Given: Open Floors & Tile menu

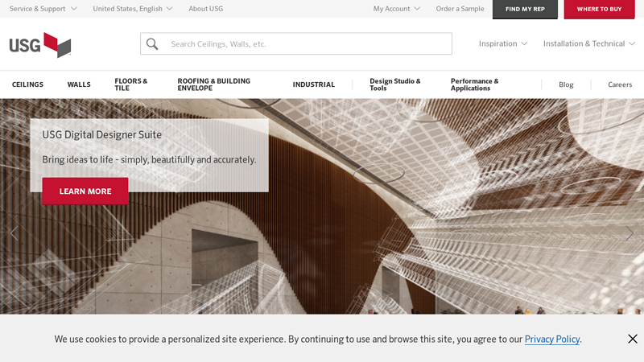Looking at the screenshot, I should tap(131, 84).
